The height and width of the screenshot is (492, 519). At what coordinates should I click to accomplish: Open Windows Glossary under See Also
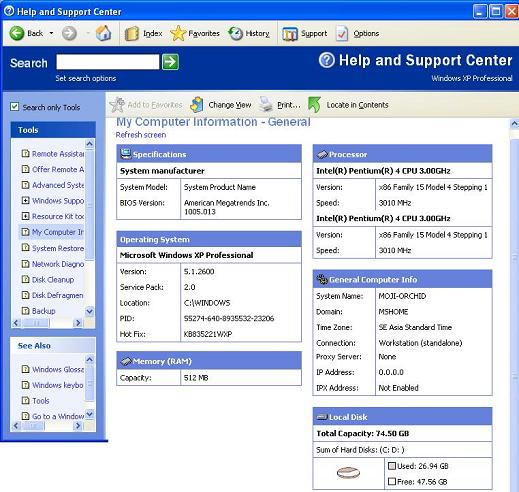coord(58,369)
